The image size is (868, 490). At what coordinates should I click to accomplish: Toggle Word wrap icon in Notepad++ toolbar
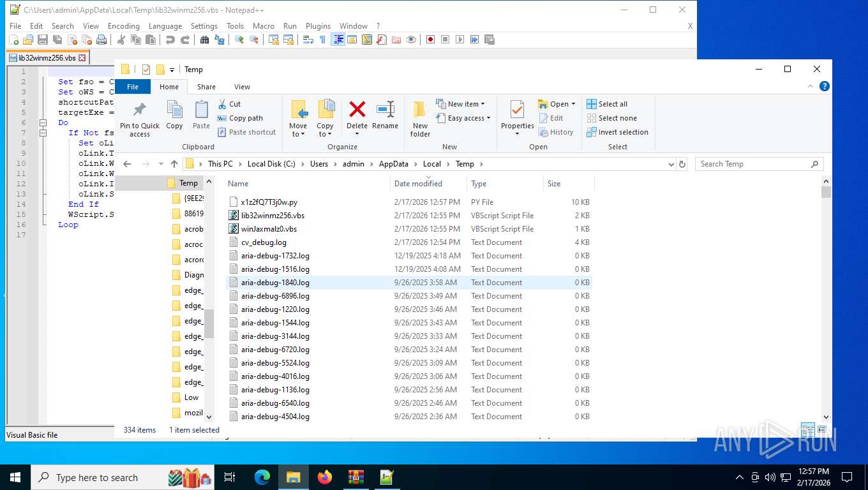(308, 40)
